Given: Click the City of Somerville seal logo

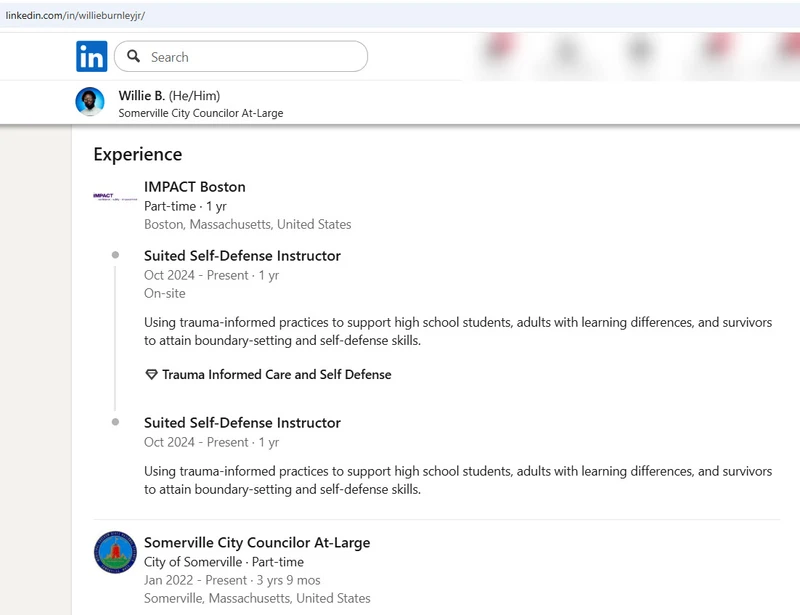Looking at the screenshot, I should pyautogui.click(x=115, y=552).
